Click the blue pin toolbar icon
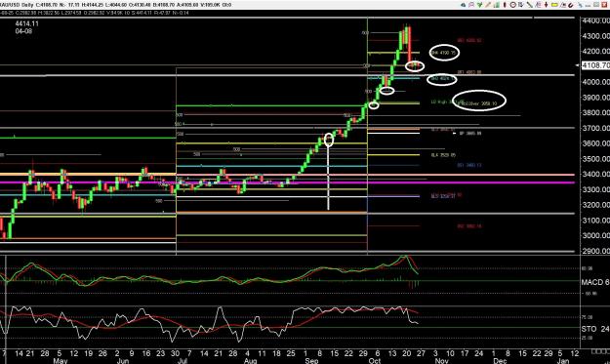This screenshot has height=364, width=610. (580, 5)
